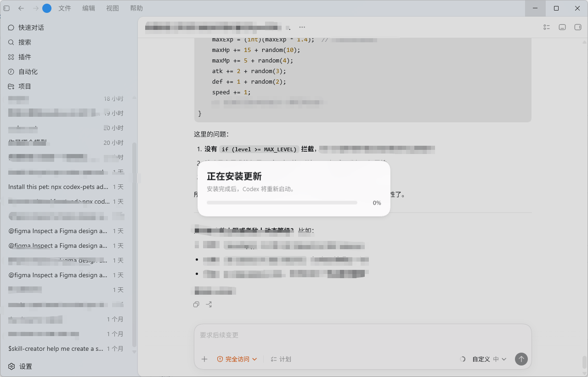This screenshot has width=588, height=377.
Task: Toggle 计划 mode
Action: [281, 359]
